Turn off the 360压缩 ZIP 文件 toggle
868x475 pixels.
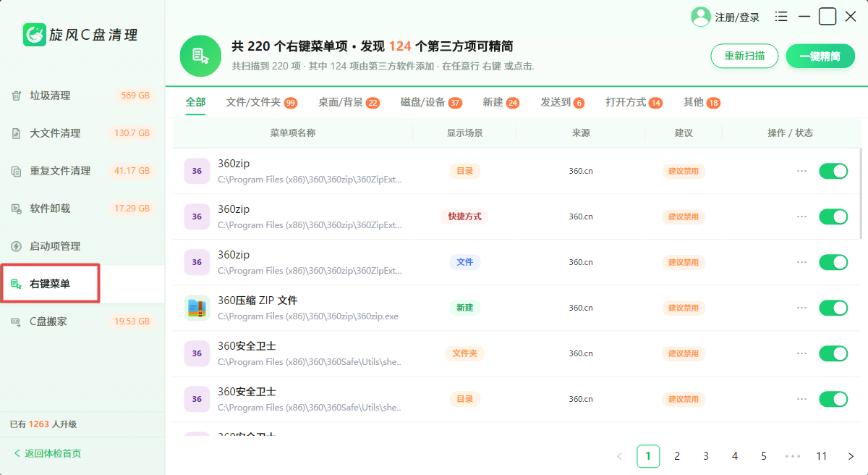833,308
